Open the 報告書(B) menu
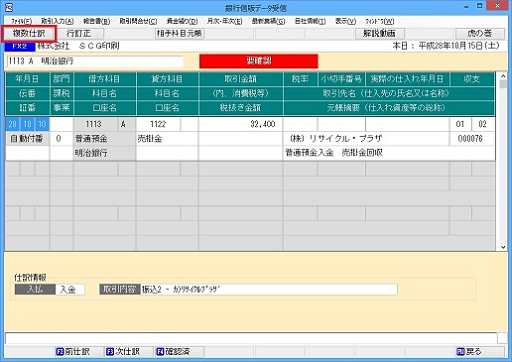The height and width of the screenshot is (362, 512). pyautogui.click(x=96, y=21)
